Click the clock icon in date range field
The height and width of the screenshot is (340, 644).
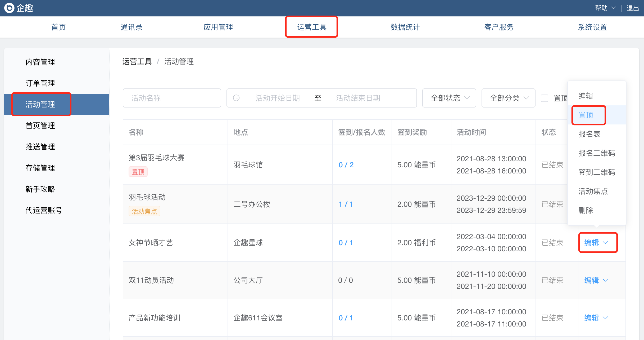pyautogui.click(x=236, y=98)
